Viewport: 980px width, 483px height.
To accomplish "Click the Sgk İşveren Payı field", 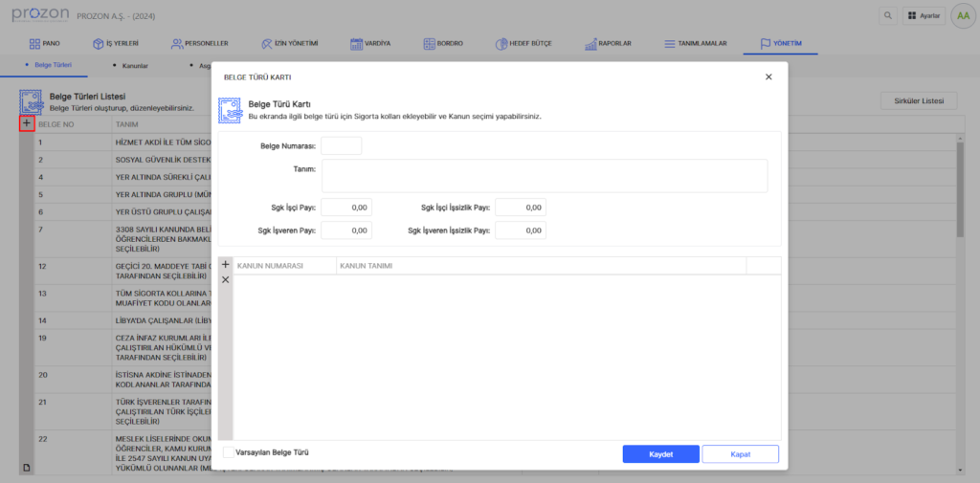I will pos(346,230).
